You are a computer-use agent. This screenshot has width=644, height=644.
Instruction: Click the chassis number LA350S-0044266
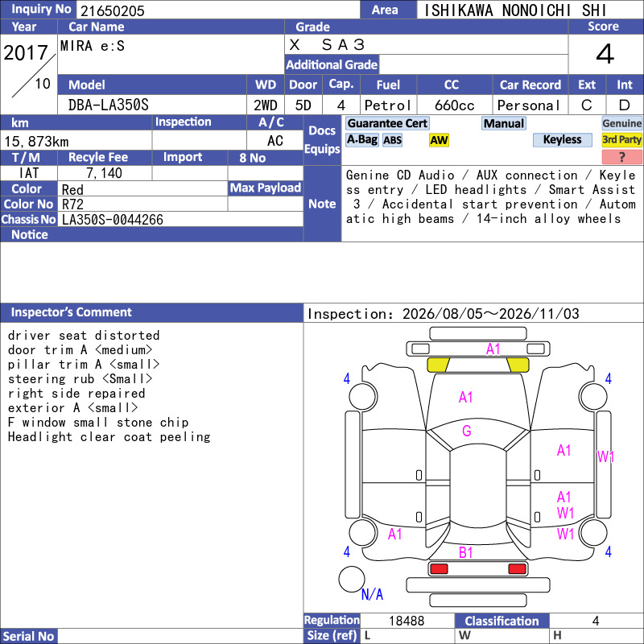[x=112, y=220]
